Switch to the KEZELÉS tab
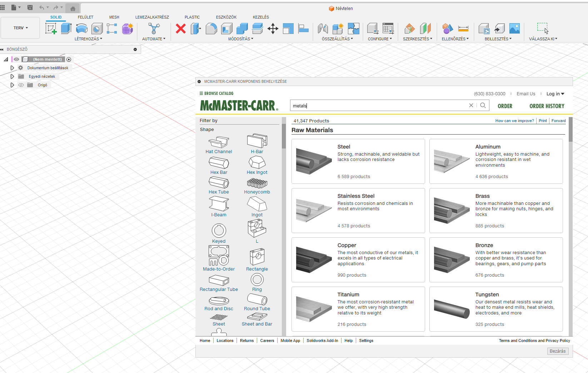The height and width of the screenshot is (373, 588). tap(261, 17)
